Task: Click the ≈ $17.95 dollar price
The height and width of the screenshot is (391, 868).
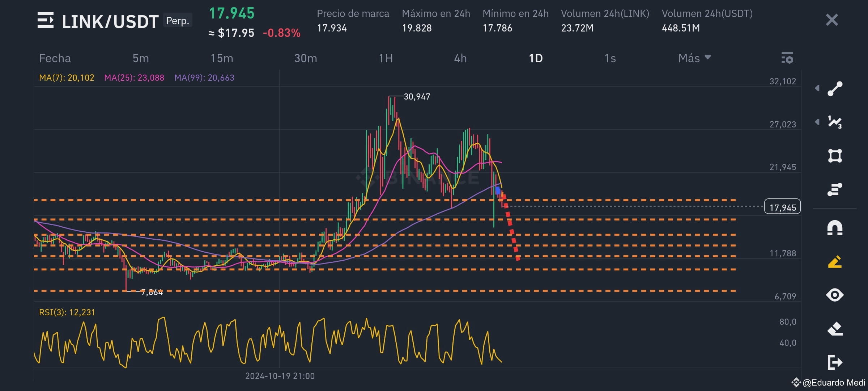Action: [231, 33]
